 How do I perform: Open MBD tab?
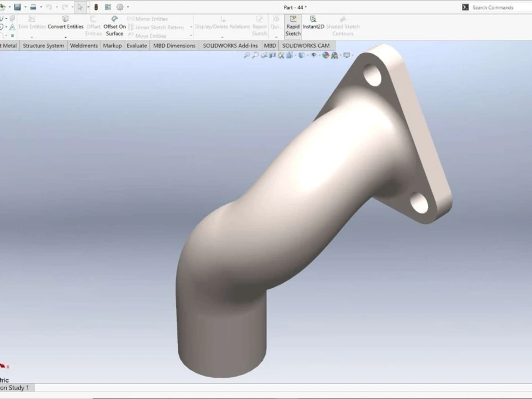tap(270, 45)
